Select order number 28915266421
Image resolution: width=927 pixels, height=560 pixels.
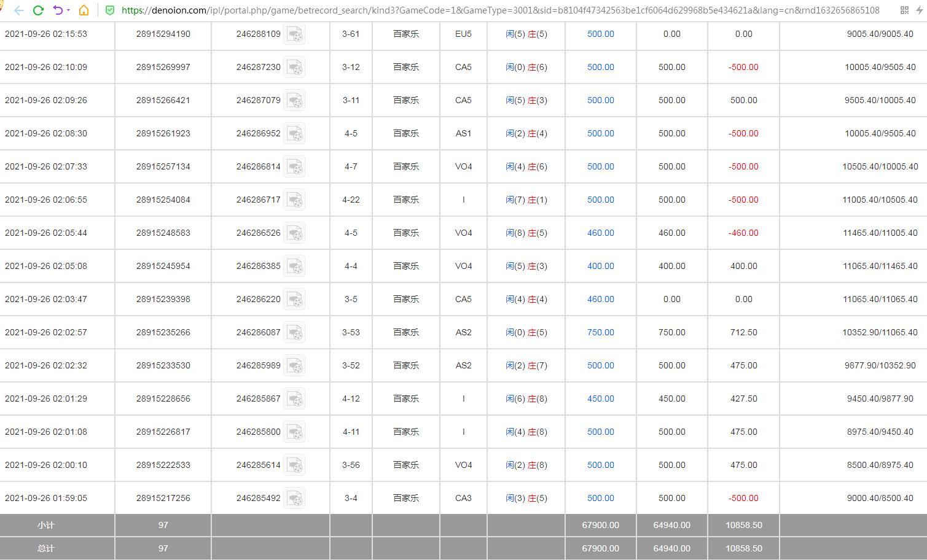click(x=163, y=101)
